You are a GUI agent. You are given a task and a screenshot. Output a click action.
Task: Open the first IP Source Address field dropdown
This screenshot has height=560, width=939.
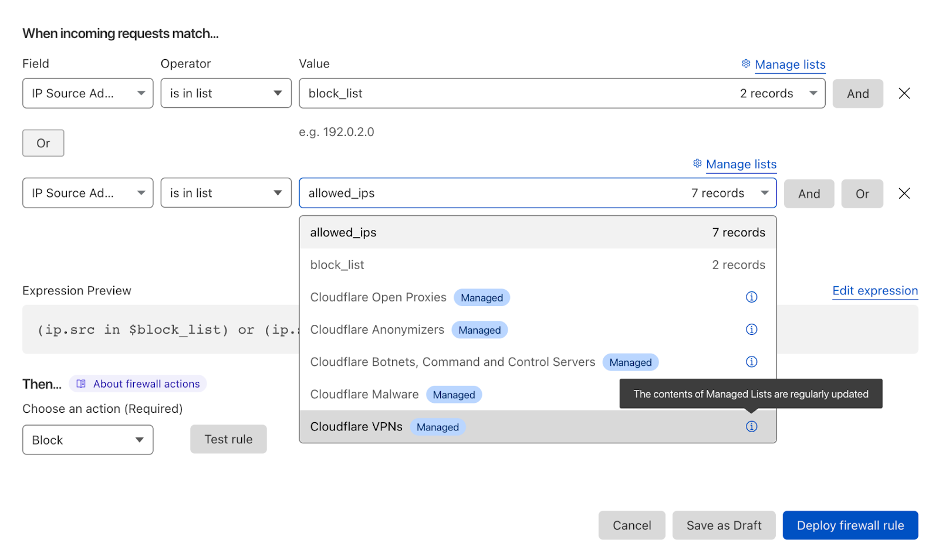87,93
